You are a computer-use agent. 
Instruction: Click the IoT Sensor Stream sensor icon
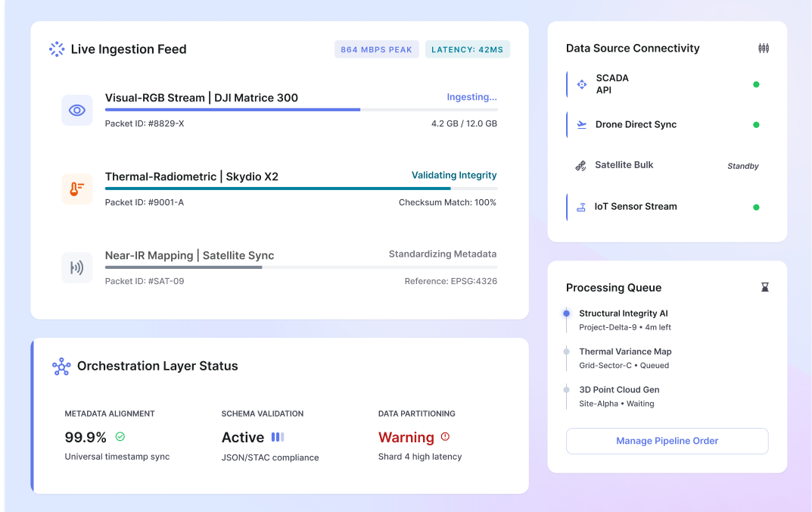[580, 206]
